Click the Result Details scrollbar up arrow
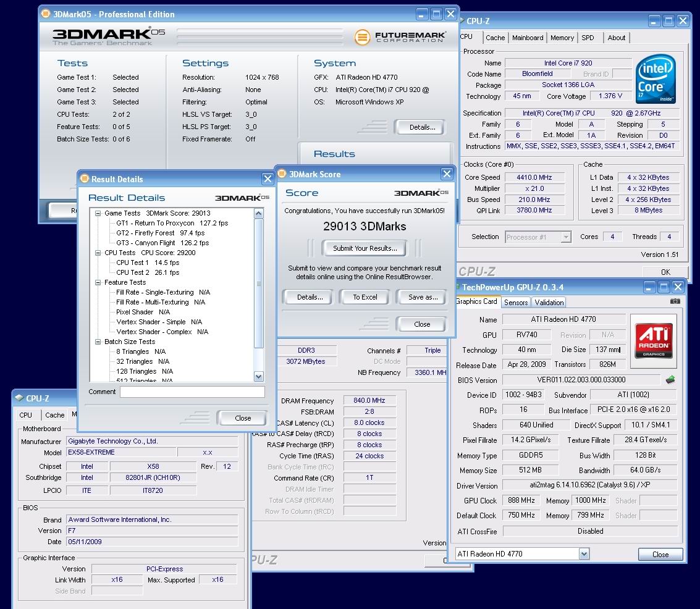The height and width of the screenshot is (609, 700). click(x=258, y=213)
